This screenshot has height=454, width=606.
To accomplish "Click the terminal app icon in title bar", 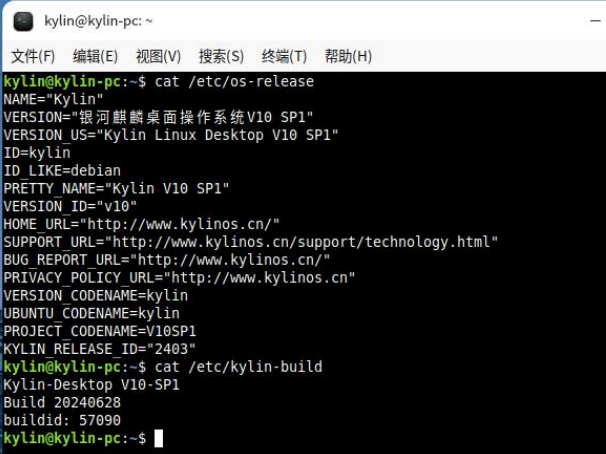I will 23,21.
